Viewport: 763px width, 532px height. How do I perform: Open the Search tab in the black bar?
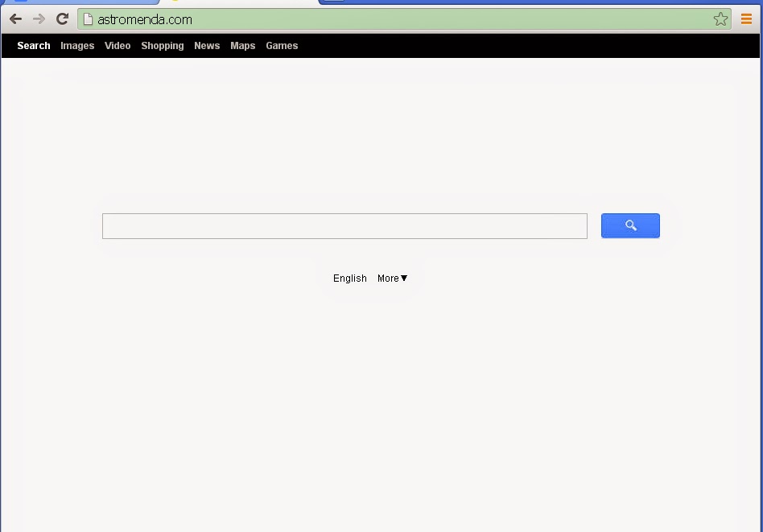pos(34,46)
